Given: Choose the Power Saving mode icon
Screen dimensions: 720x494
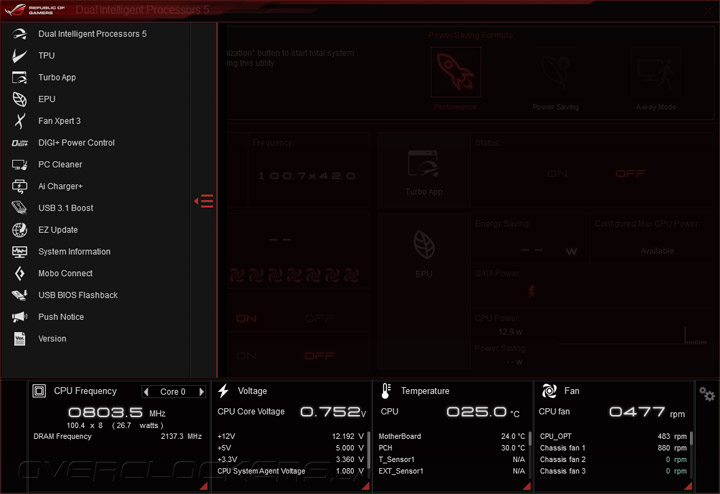Looking at the screenshot, I should pos(556,72).
